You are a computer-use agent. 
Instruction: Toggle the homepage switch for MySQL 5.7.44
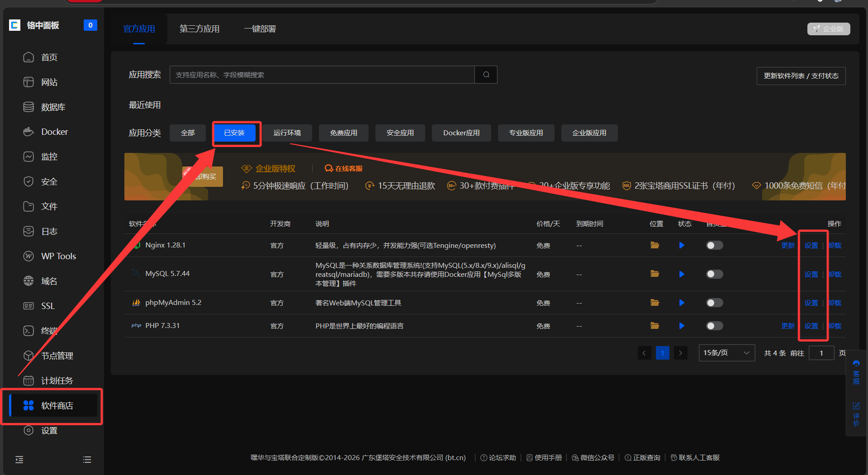click(x=715, y=274)
